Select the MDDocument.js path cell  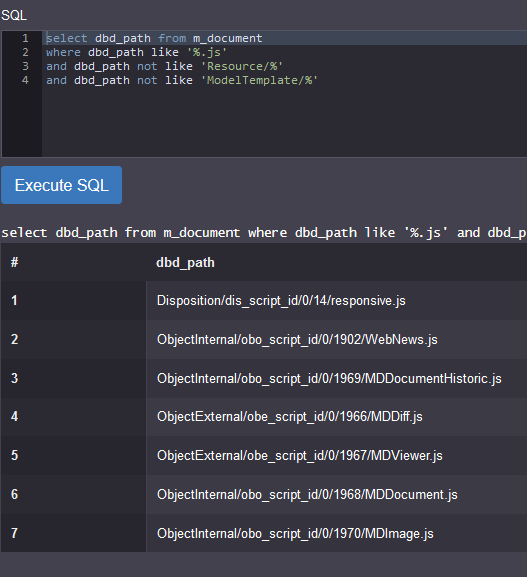[337, 494]
